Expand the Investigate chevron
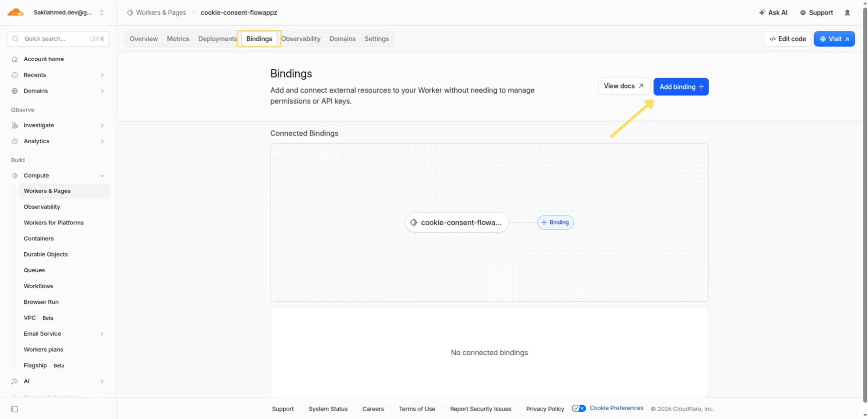 [102, 125]
